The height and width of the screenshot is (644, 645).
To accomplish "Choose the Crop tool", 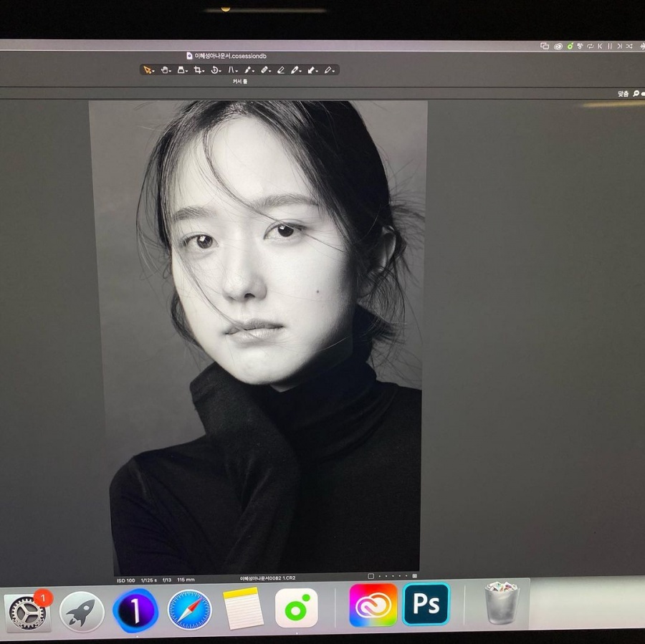I will tap(198, 70).
